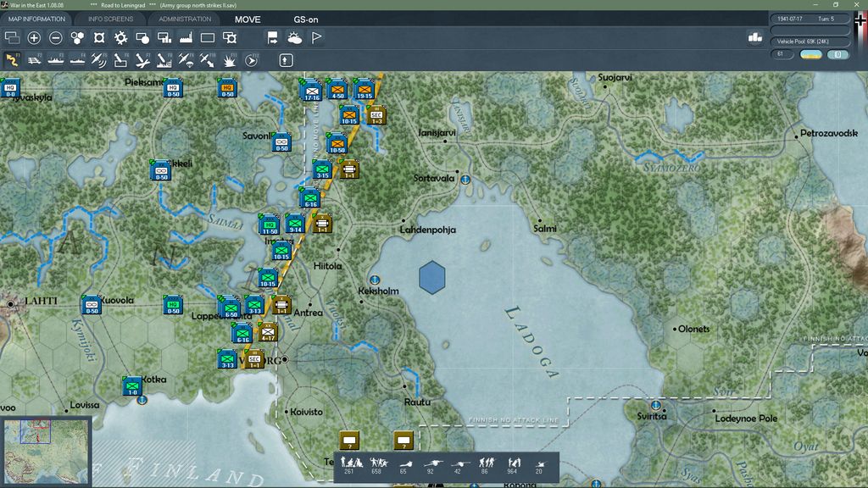The height and width of the screenshot is (488, 868).
Task: Zoom in with the plus icon
Action: tap(34, 37)
